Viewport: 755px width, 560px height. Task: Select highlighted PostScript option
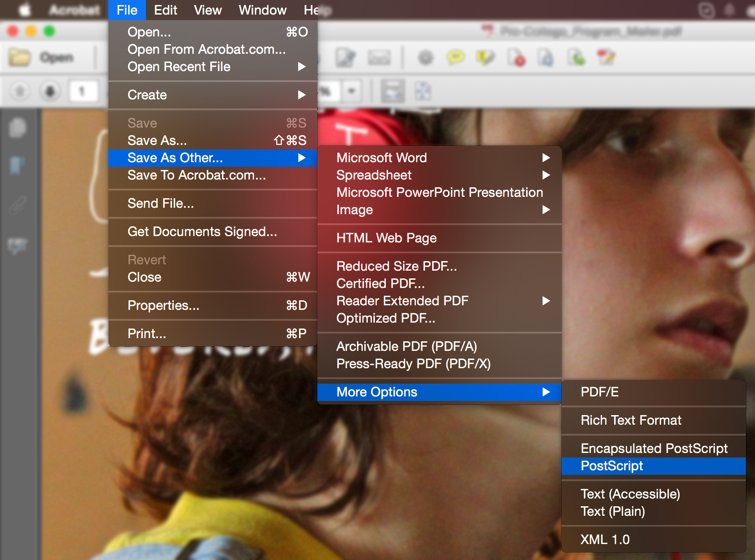pos(654,466)
